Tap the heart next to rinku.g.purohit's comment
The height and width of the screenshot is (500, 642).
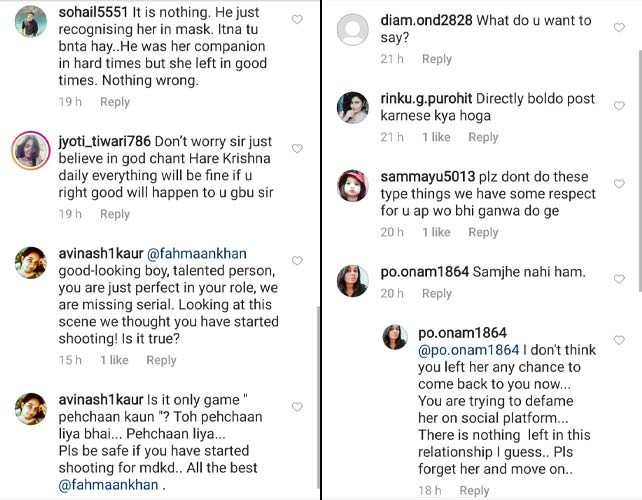point(619,106)
